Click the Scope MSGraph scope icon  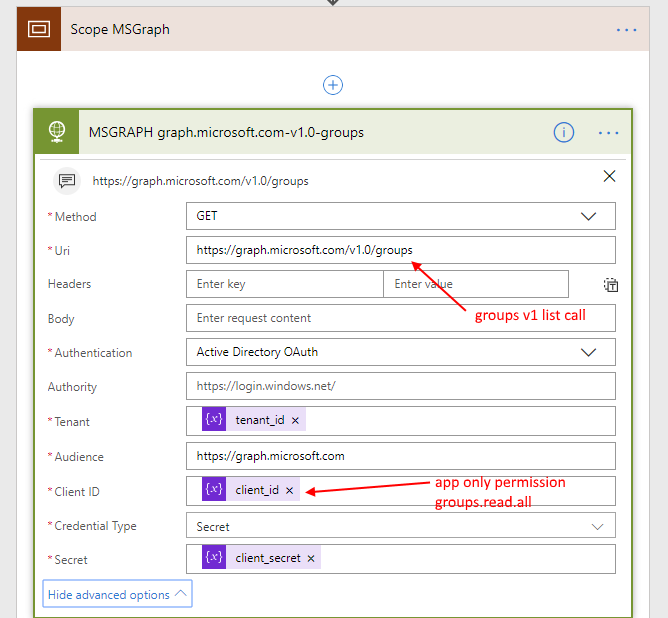pos(39,30)
